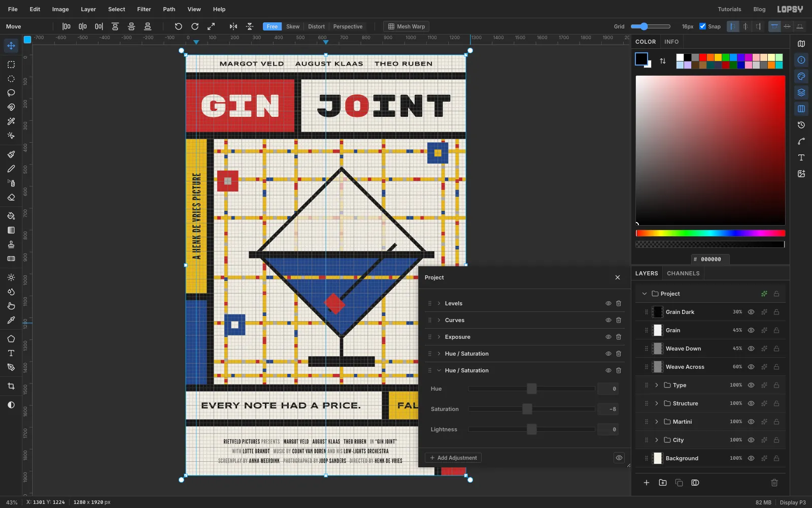Click the rainbow hue strip in Color panel
Image resolution: width=812 pixels, height=508 pixels.
click(710, 233)
